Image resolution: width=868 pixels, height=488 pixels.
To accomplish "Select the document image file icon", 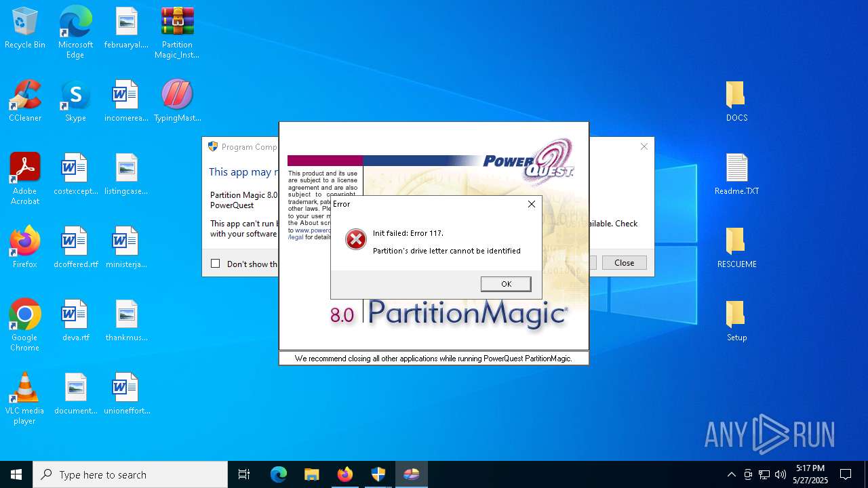I will coord(75,394).
